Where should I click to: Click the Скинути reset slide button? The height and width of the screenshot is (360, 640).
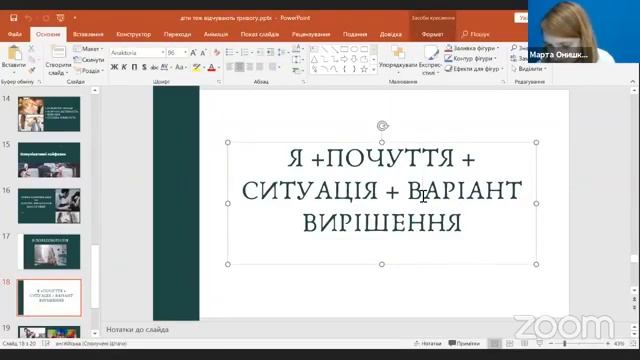click(89, 60)
